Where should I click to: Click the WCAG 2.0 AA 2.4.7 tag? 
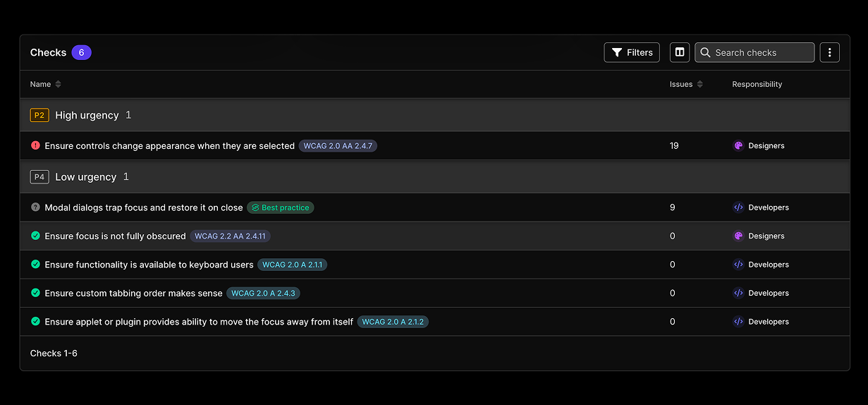point(338,146)
